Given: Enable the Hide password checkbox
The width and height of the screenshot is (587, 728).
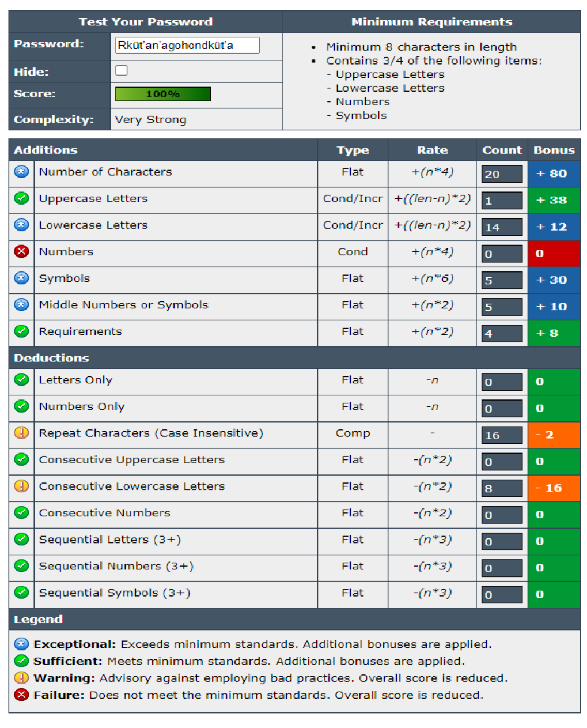Looking at the screenshot, I should (122, 71).
